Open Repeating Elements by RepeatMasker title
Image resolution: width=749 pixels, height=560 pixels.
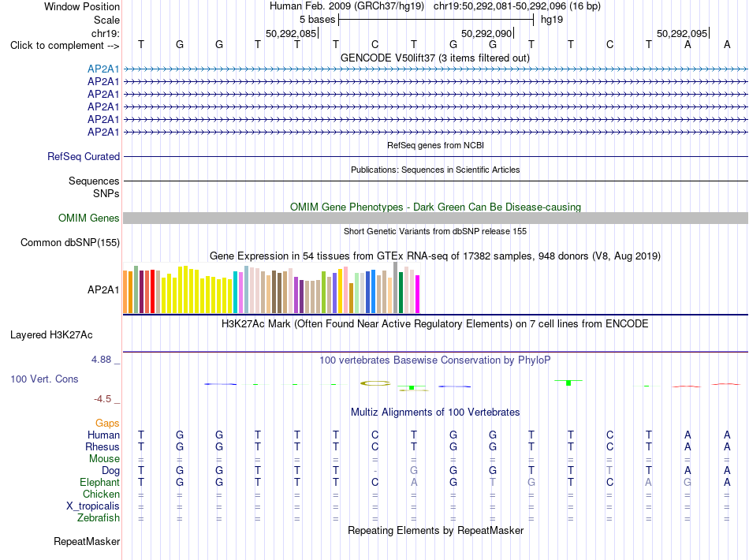click(x=436, y=530)
